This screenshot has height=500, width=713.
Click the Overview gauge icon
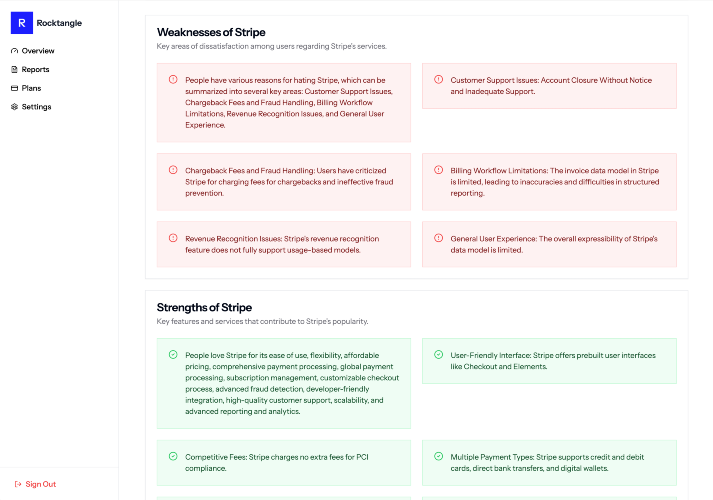[x=15, y=51]
